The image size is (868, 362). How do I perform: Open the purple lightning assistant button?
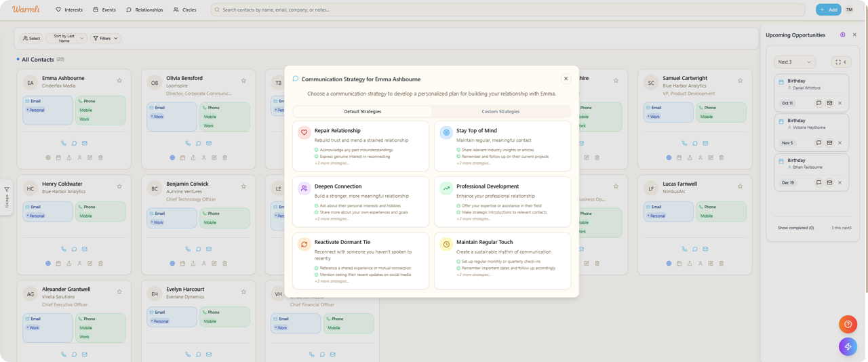point(848,346)
